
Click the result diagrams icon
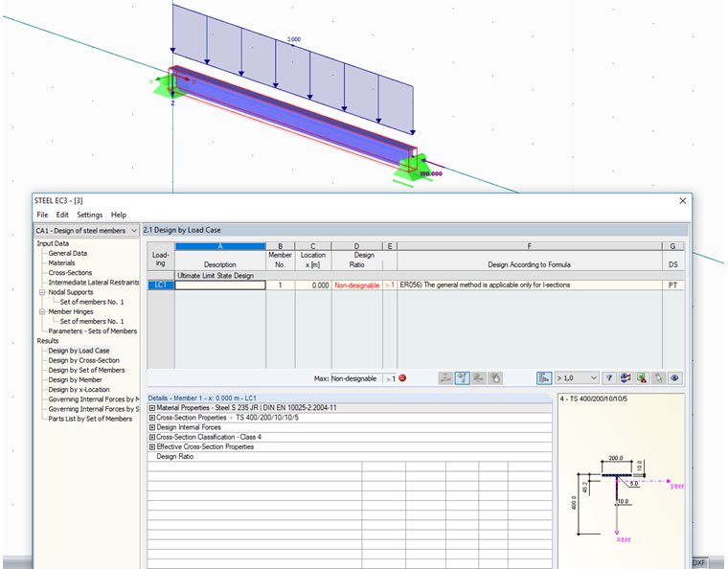626,378
